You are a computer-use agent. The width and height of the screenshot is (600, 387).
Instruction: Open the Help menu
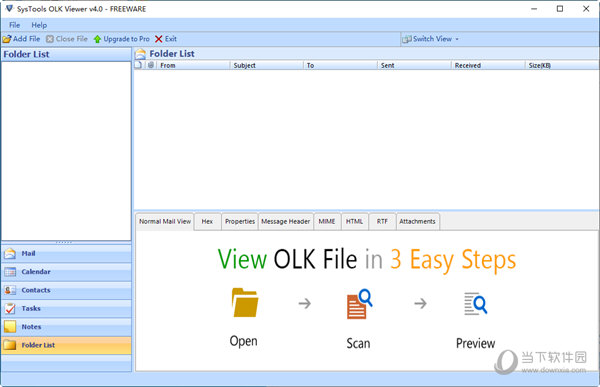39,25
